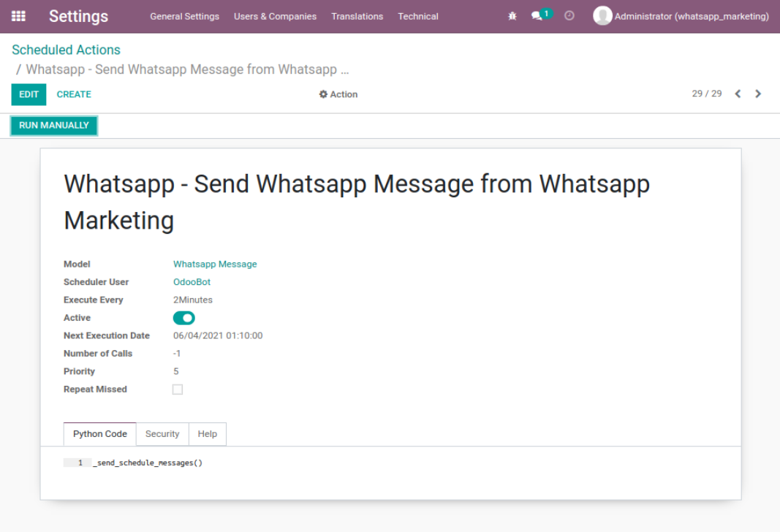Switch to the Help tab

pos(208,434)
